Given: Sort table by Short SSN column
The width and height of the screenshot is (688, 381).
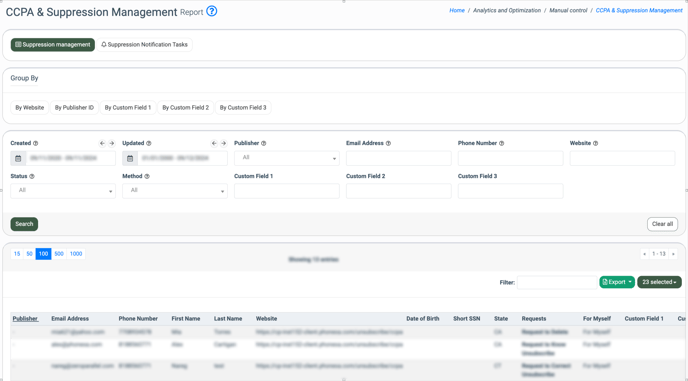Looking at the screenshot, I should coord(466,319).
